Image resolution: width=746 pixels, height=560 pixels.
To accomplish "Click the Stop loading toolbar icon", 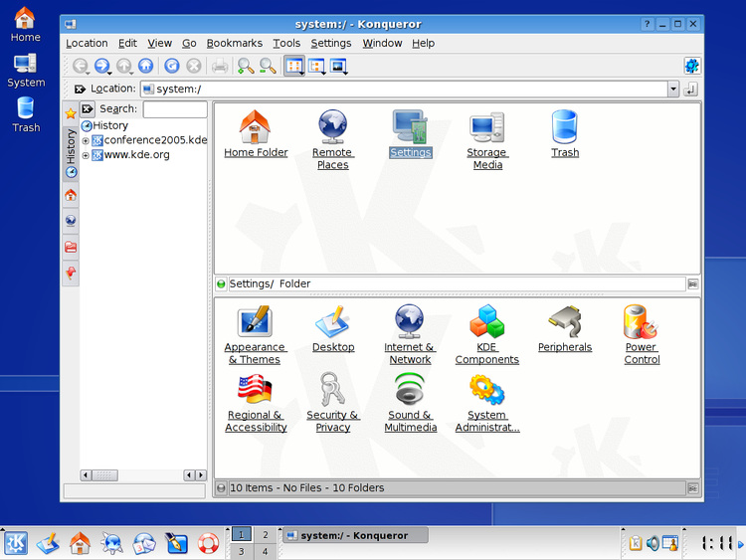I will click(194, 66).
